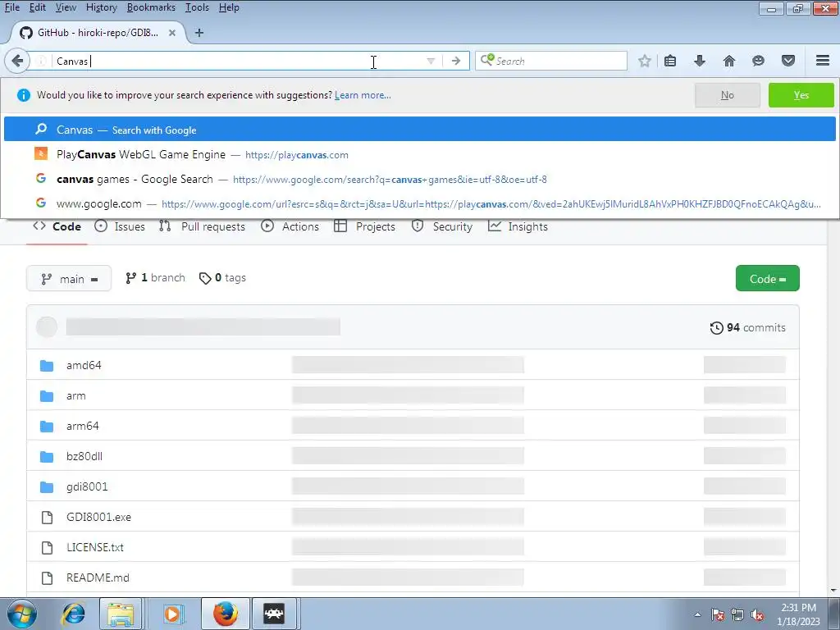Launch Internet Explorer from taskbar

tap(73, 614)
